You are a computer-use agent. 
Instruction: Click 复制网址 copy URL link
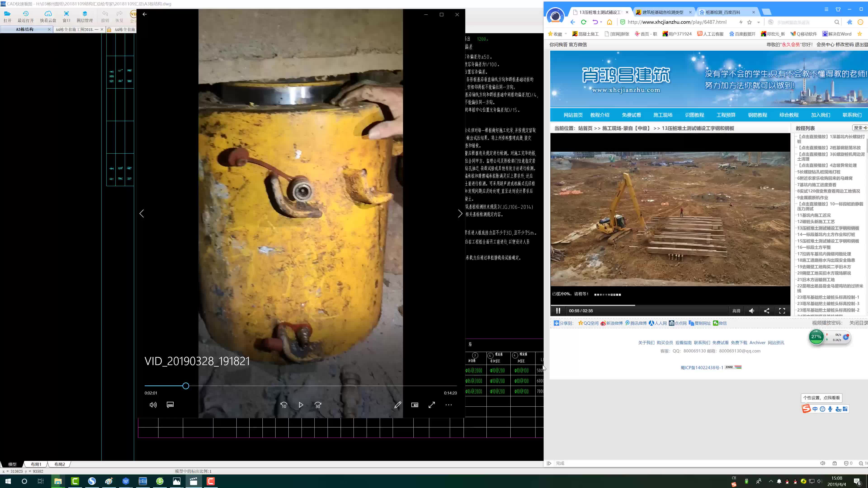coord(700,323)
